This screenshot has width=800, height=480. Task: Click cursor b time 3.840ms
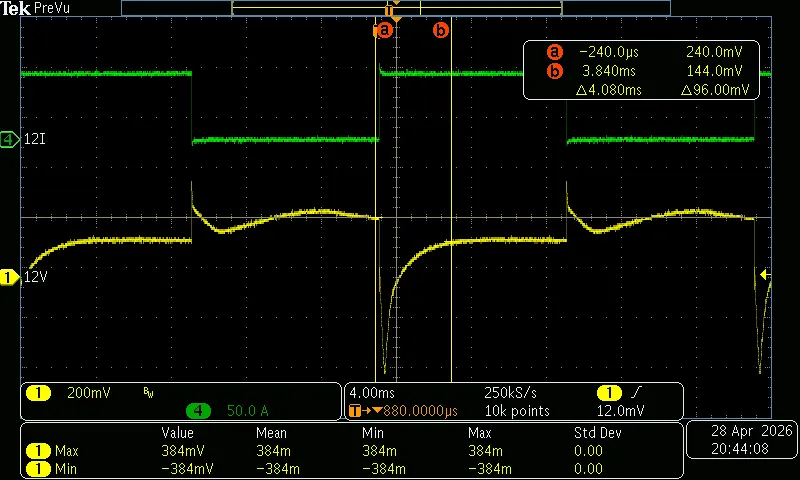point(609,71)
